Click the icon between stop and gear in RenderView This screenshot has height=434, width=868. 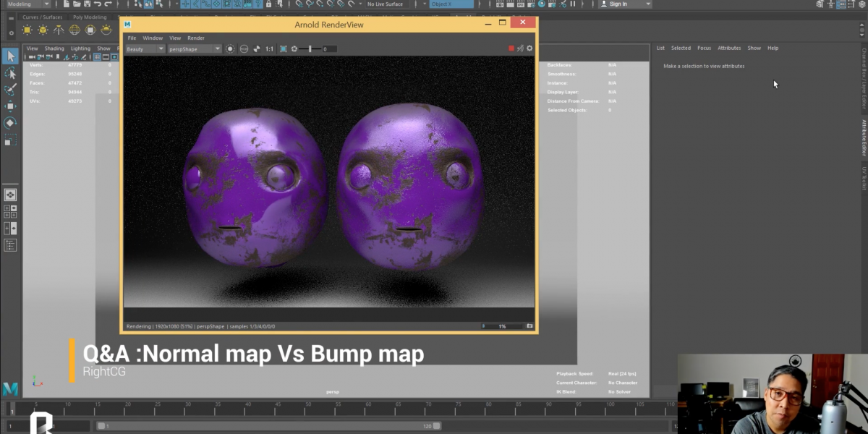pos(520,48)
